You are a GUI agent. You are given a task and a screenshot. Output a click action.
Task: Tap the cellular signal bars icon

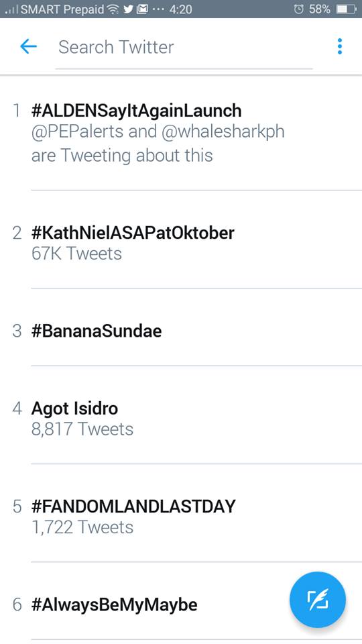(12, 9)
